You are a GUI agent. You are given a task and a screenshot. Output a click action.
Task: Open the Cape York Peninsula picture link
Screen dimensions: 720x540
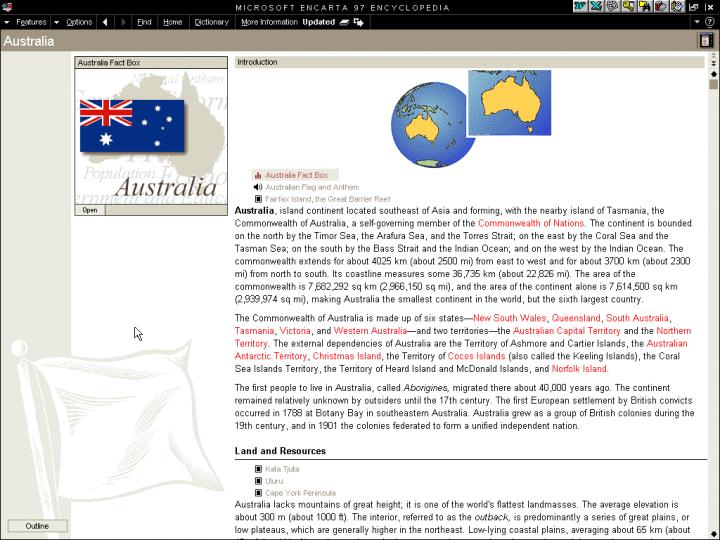(300, 493)
